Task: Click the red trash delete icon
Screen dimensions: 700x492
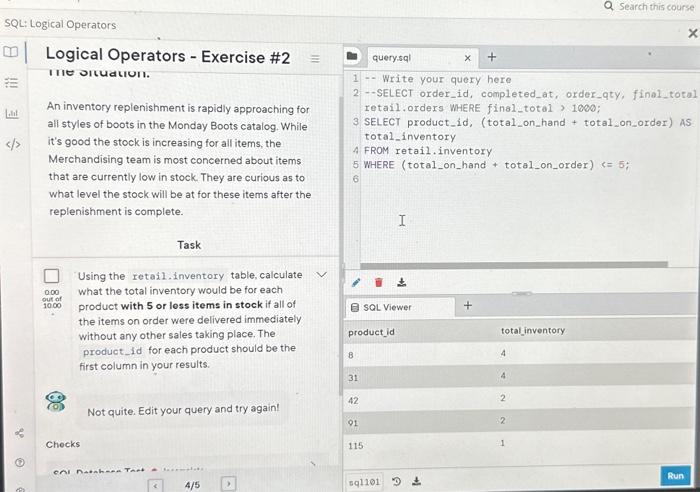Action: pyautogui.click(x=379, y=282)
